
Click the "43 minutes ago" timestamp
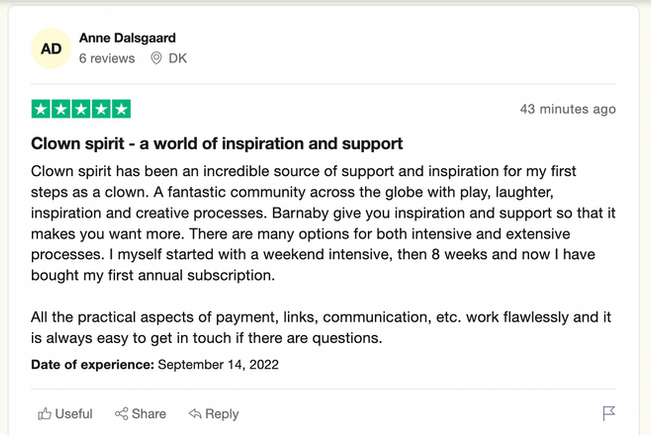tap(568, 109)
